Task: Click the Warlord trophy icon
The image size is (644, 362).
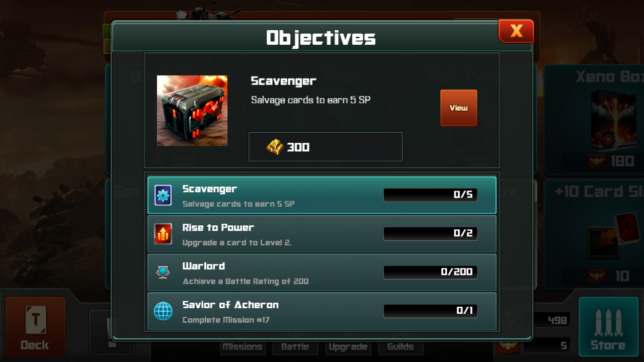Action: click(163, 273)
